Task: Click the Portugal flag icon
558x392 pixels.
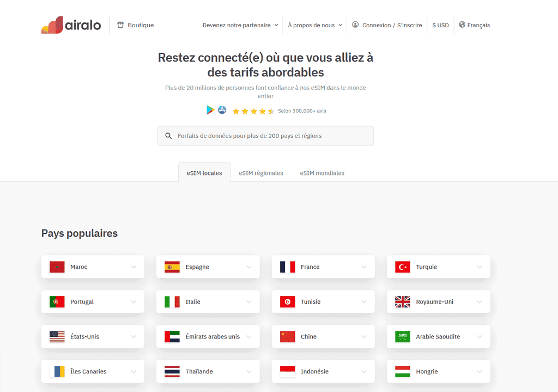Action: coord(57,301)
